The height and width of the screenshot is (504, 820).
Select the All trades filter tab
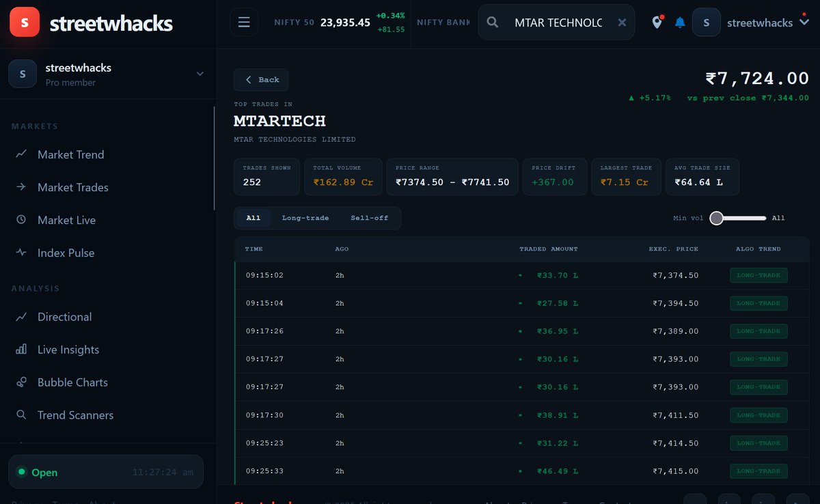[x=254, y=219]
